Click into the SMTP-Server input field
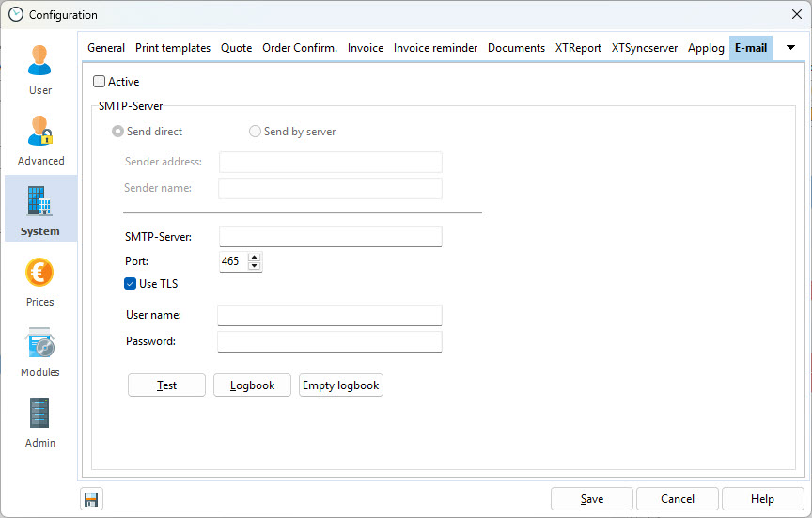The image size is (812, 518). [330, 236]
